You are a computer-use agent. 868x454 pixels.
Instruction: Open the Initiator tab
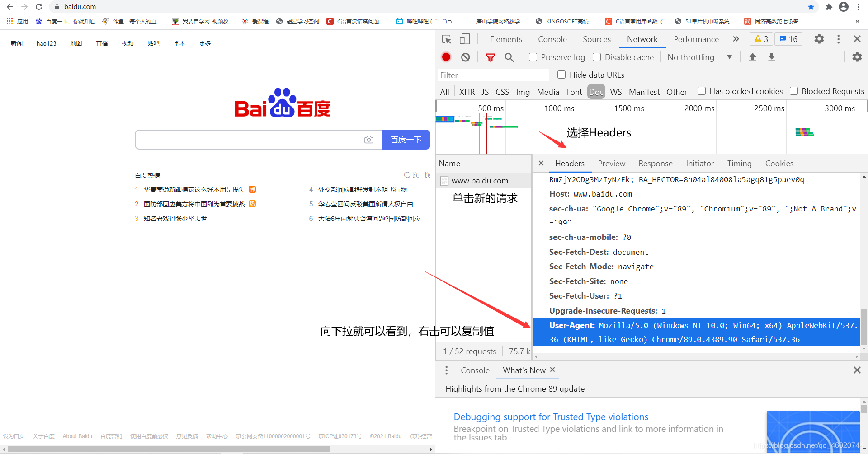pyautogui.click(x=700, y=164)
